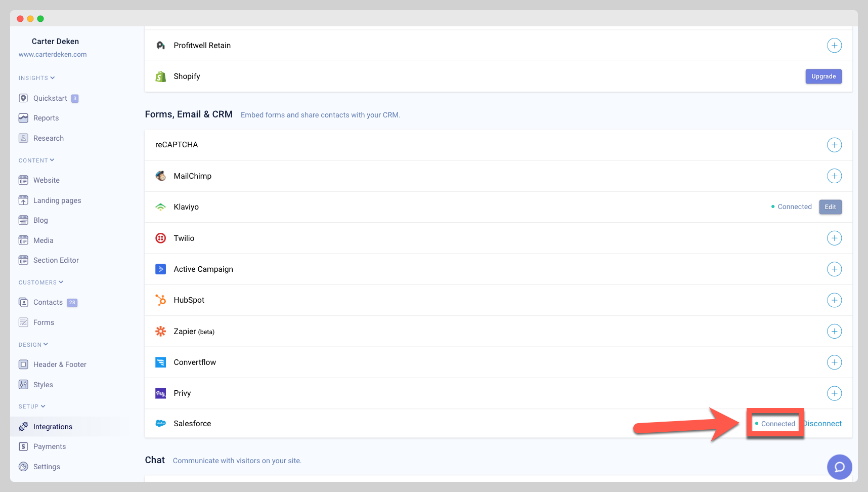Click the Zapier logo icon

pos(161,331)
